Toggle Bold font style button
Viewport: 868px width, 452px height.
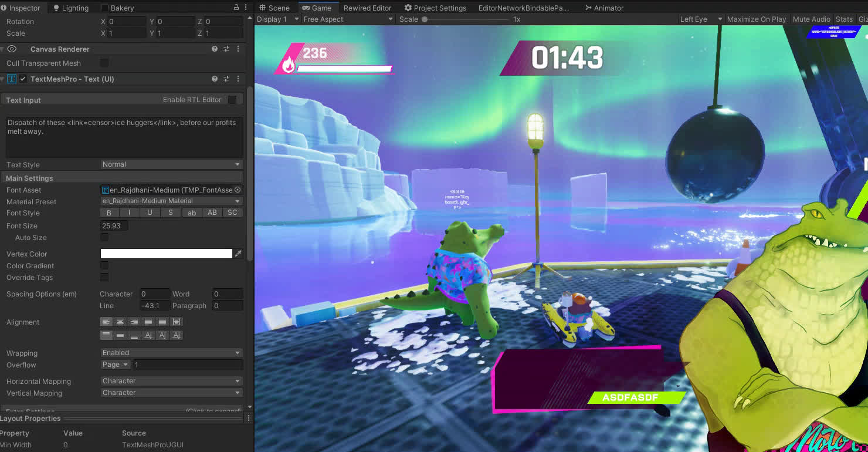coord(108,212)
